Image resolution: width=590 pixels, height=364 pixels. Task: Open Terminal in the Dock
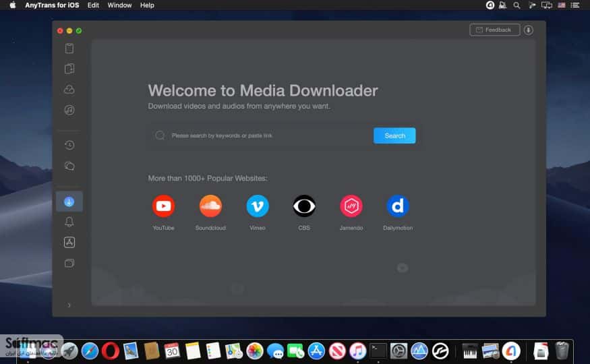click(x=378, y=351)
